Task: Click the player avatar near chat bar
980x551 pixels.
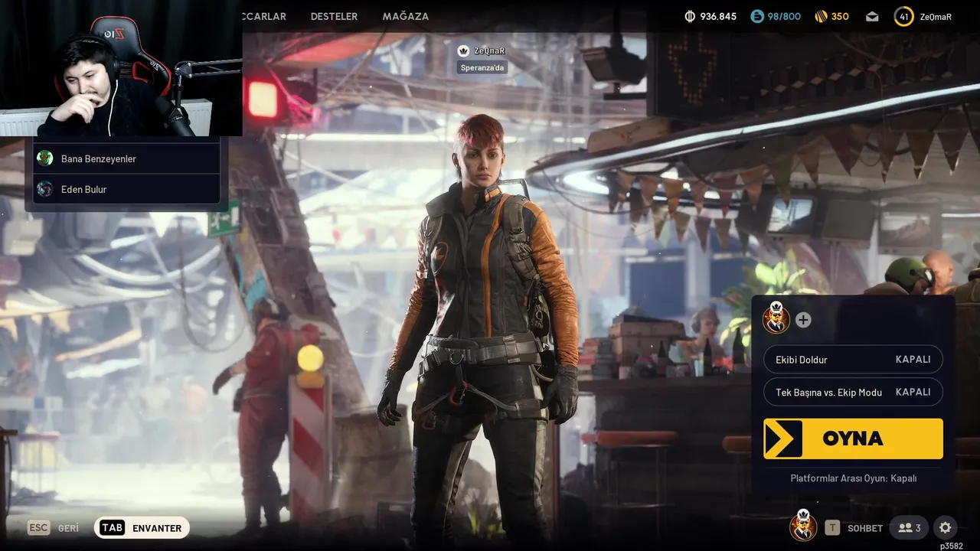Action: [x=803, y=526]
